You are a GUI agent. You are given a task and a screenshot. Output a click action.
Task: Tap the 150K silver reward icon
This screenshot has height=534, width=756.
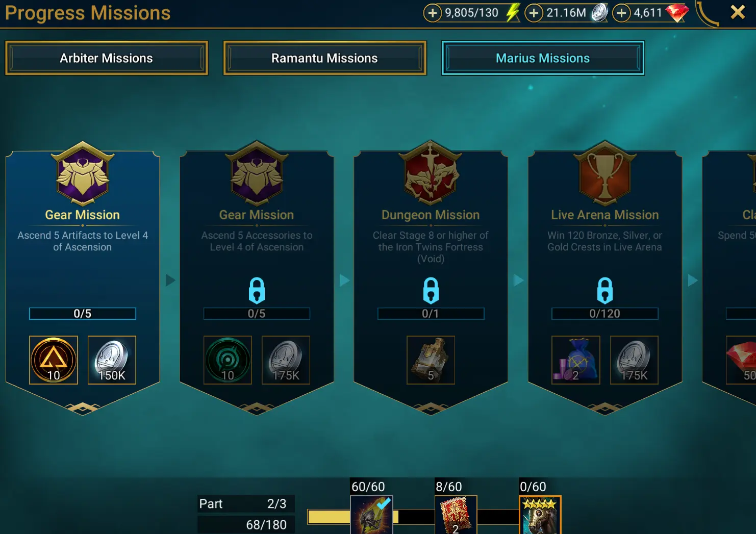pos(112,360)
